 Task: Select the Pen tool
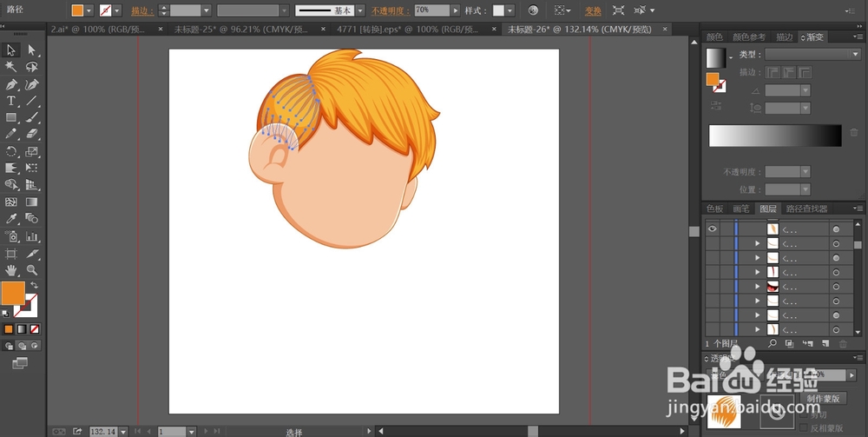10,85
